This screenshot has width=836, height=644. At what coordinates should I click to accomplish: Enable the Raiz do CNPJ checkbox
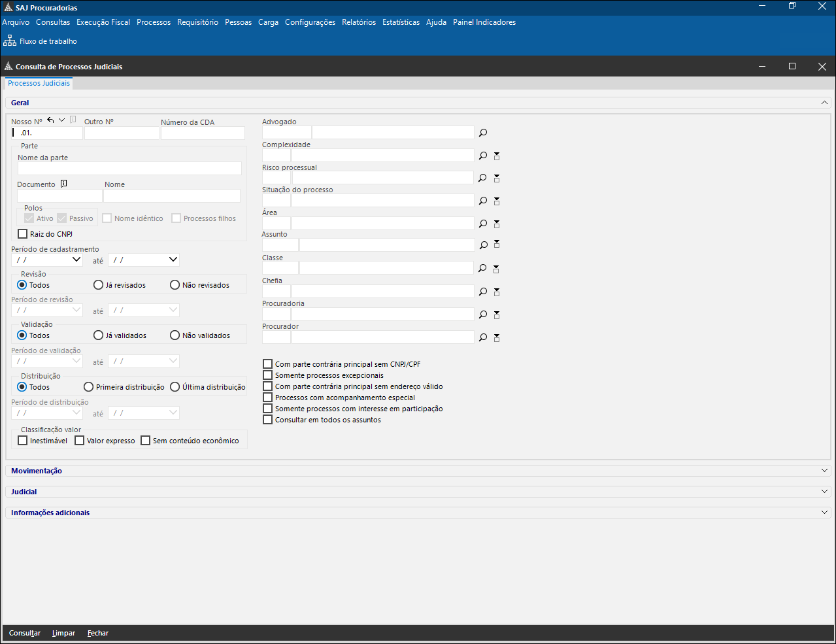[x=23, y=234]
